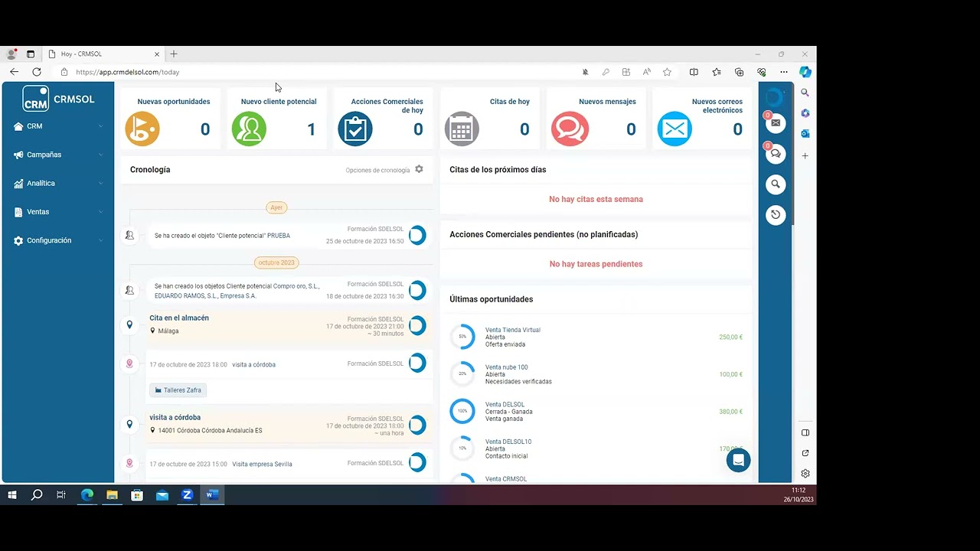The height and width of the screenshot is (551, 980).
Task: Click the Nuevo cliente potencial person icon
Action: click(249, 129)
